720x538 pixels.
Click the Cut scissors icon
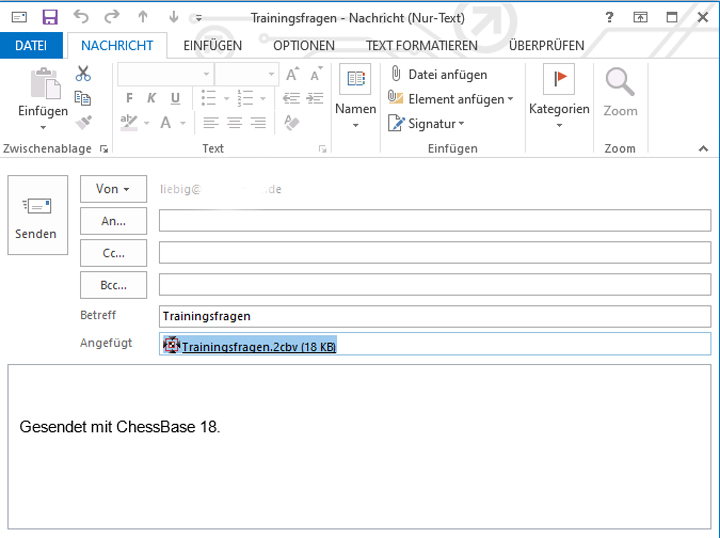point(83,74)
